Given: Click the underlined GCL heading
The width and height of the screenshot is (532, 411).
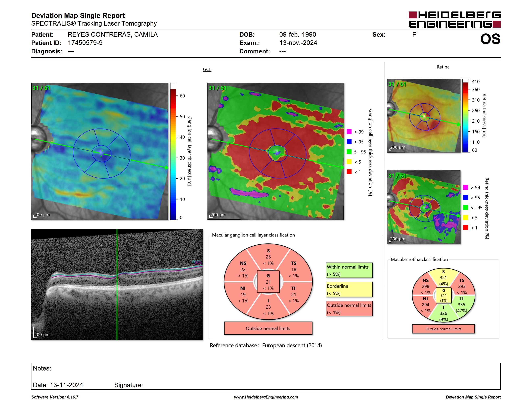Looking at the screenshot, I should coord(207,69).
